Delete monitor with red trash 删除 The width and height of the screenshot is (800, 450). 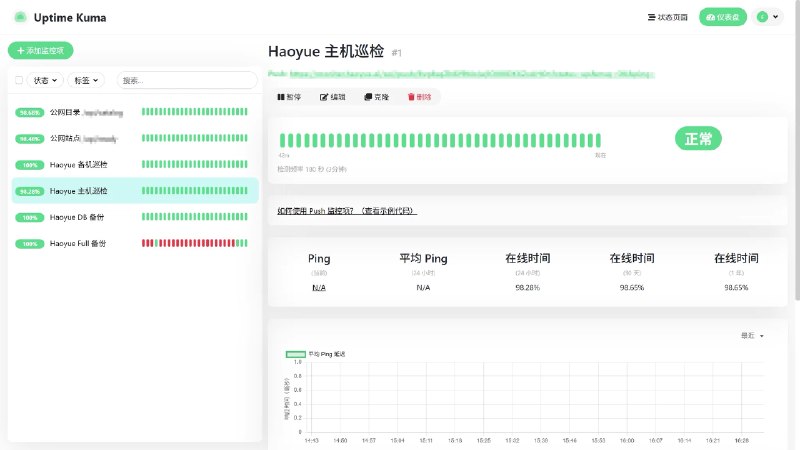tap(419, 97)
